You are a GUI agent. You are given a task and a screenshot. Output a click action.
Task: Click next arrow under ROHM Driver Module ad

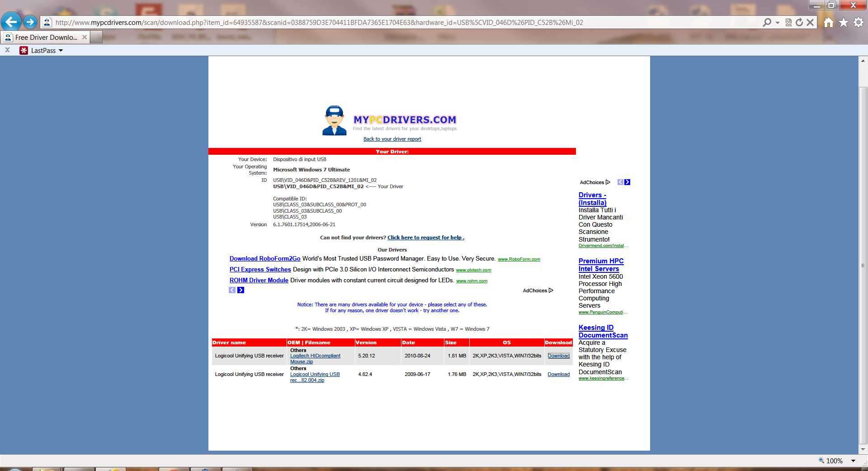click(241, 290)
